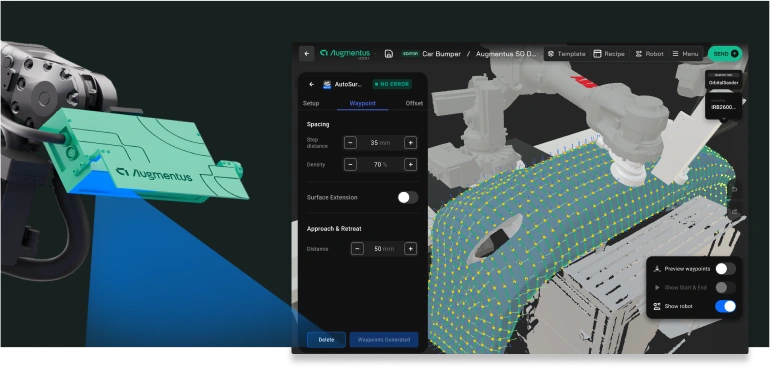Viewport: 770px width, 368px height.
Task: Increase Step distance with plus button
Action: [411, 143]
